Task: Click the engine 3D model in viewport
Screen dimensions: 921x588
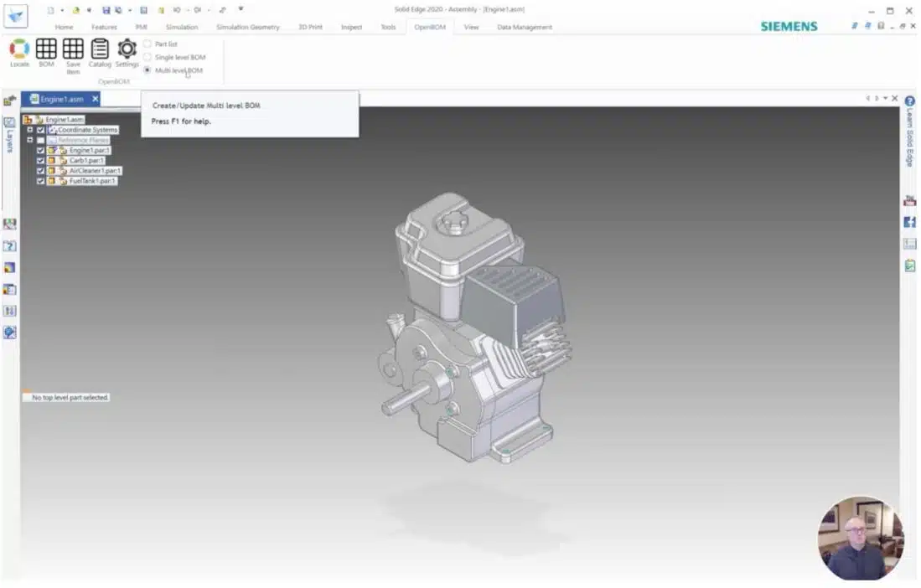Action: tap(474, 328)
